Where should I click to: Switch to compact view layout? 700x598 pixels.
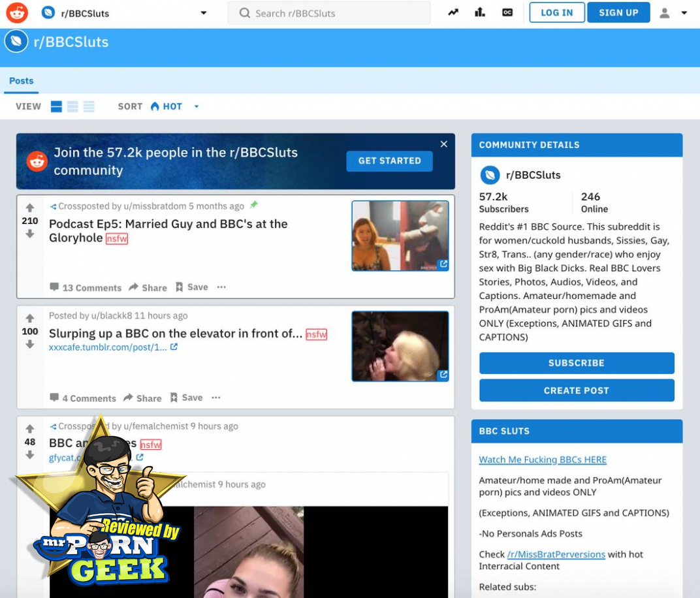click(x=89, y=106)
